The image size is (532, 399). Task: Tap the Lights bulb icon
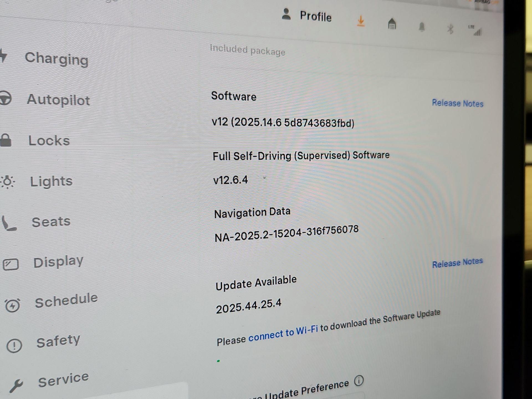pyautogui.click(x=7, y=182)
